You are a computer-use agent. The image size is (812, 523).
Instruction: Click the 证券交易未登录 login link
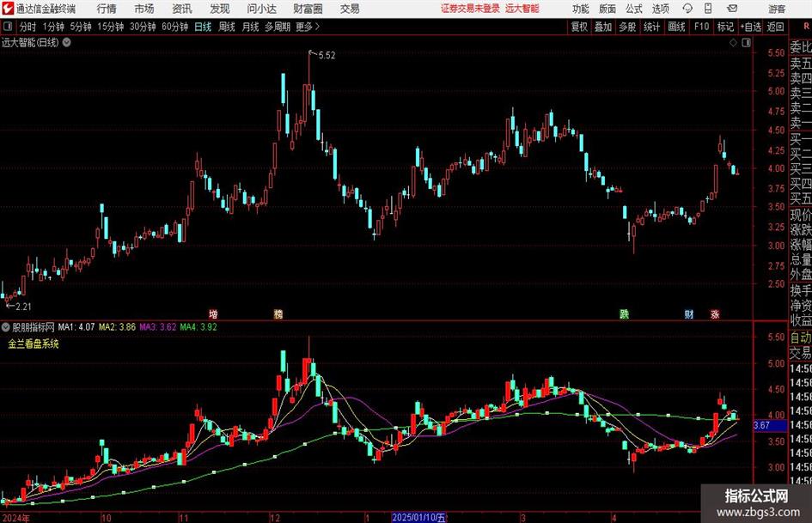coord(470,9)
